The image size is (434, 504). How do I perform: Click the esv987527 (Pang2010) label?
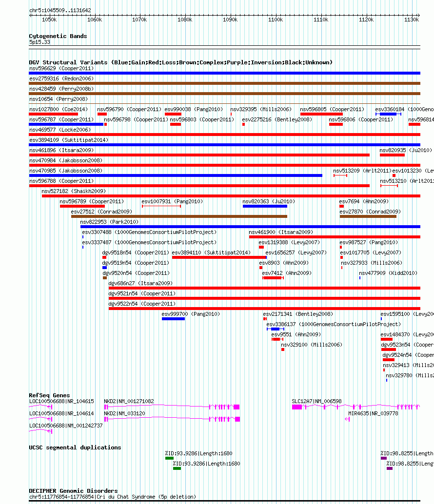point(369,243)
